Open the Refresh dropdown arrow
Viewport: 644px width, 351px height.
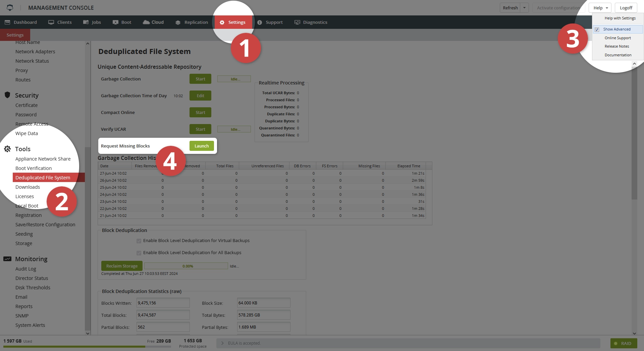[x=524, y=8]
